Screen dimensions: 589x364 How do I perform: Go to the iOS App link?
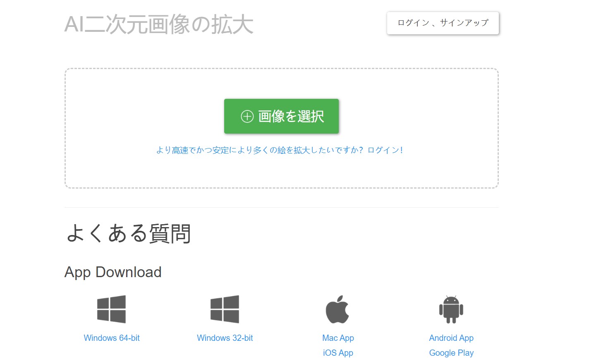coord(338,353)
